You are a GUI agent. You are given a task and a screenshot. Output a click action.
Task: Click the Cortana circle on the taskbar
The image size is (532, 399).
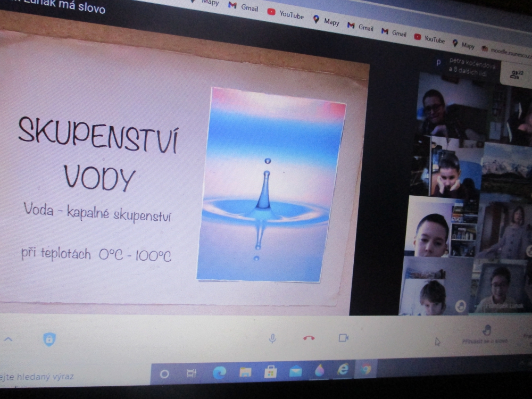tap(164, 374)
